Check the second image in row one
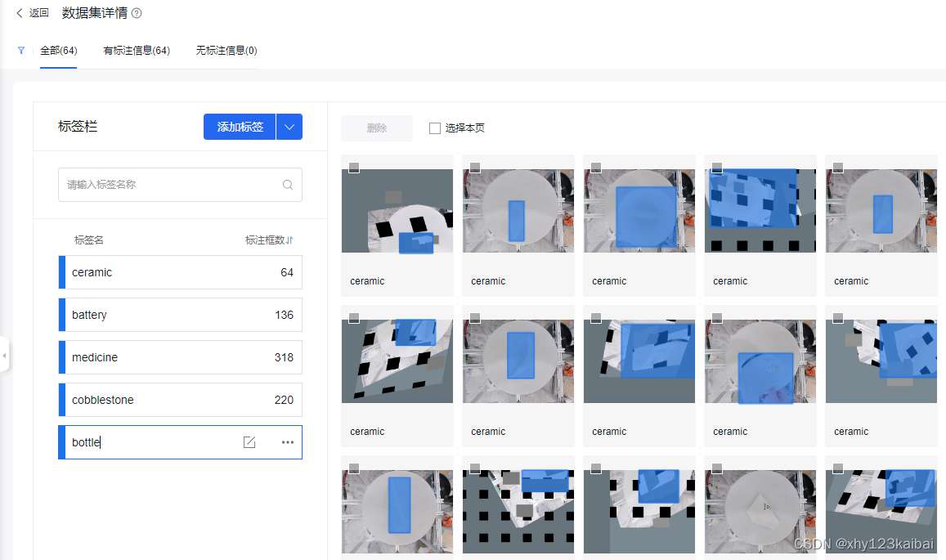 pos(475,168)
